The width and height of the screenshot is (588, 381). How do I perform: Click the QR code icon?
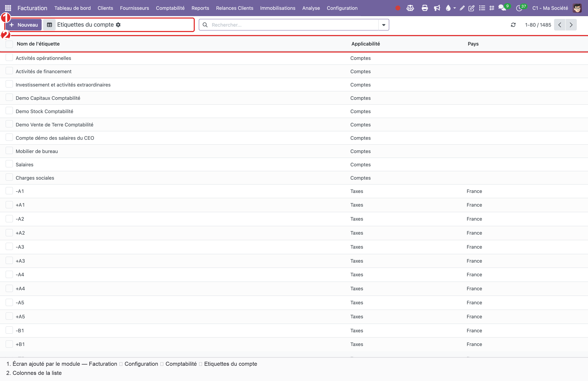(x=492, y=8)
